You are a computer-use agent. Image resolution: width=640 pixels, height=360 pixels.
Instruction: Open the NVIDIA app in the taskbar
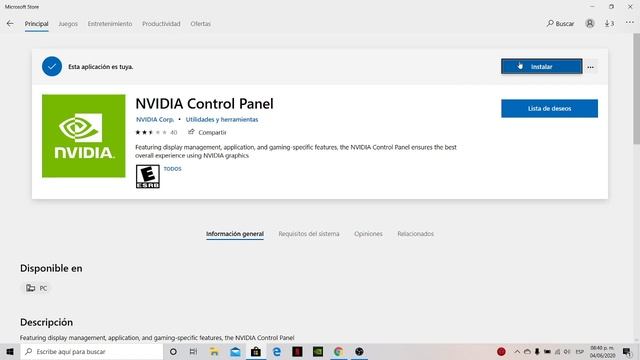[318, 351]
